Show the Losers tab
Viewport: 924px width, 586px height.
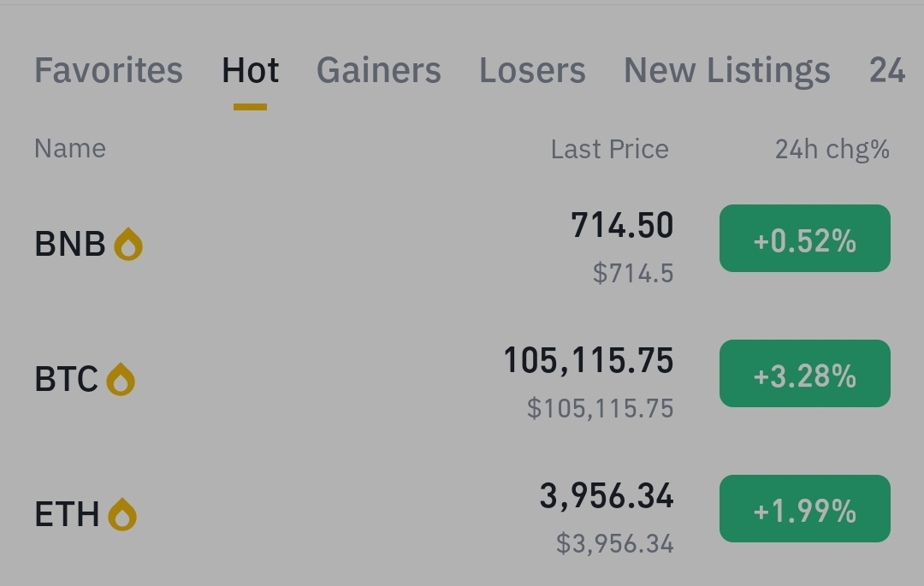(x=532, y=70)
